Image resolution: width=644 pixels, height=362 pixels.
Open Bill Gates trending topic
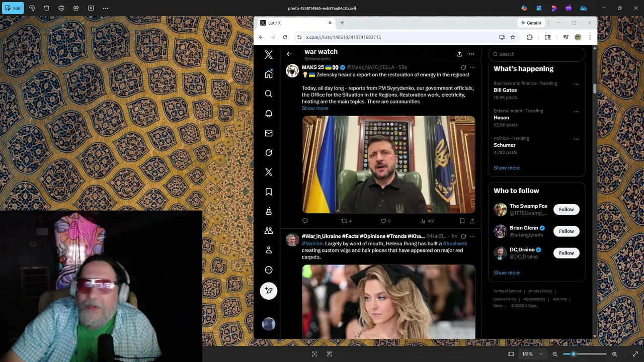505,90
